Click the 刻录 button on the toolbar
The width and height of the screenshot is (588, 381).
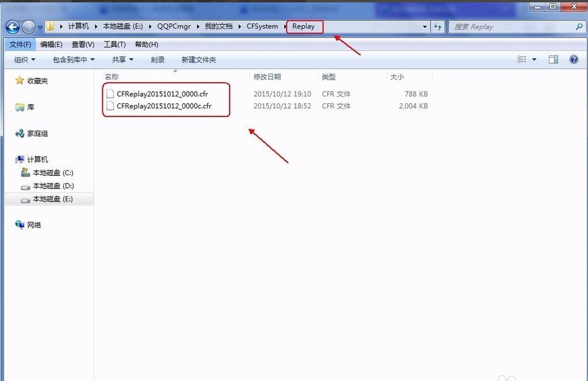click(x=157, y=59)
